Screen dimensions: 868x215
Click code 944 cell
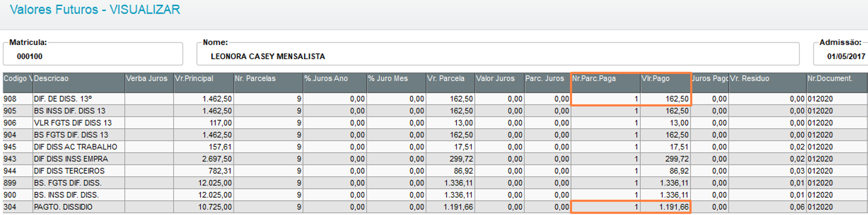[18, 171]
